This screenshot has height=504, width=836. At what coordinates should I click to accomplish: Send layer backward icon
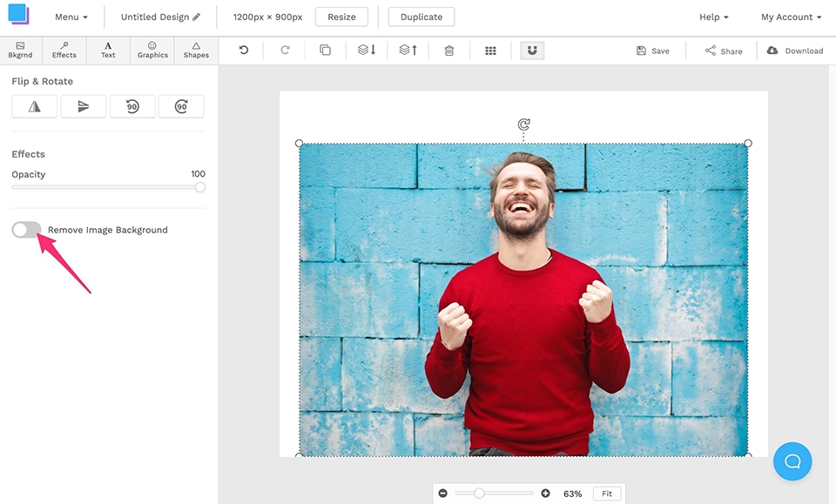pyautogui.click(x=367, y=50)
